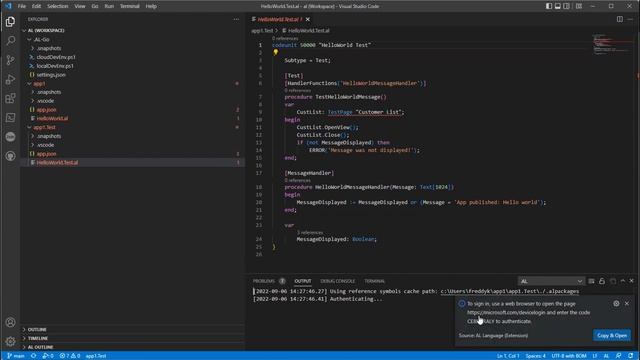
Task: Open Explorer views and more actions ellipsis
Action: click(236, 19)
